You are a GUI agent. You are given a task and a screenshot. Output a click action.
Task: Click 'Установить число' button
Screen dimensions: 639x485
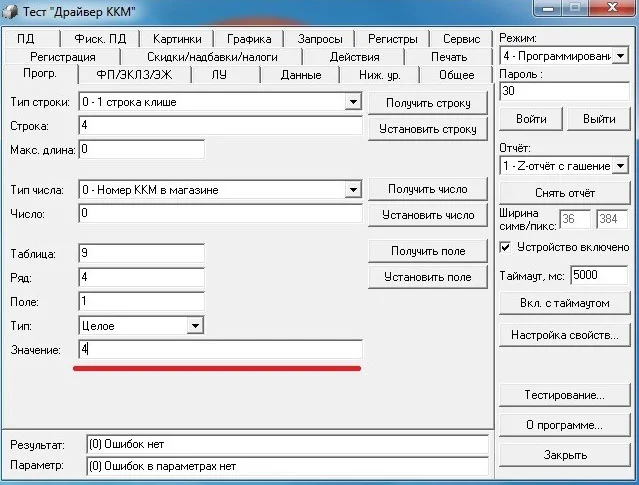click(428, 215)
